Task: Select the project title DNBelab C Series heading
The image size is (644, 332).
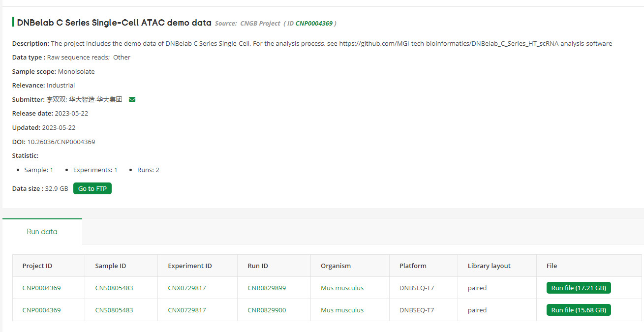Action: pyautogui.click(x=114, y=22)
